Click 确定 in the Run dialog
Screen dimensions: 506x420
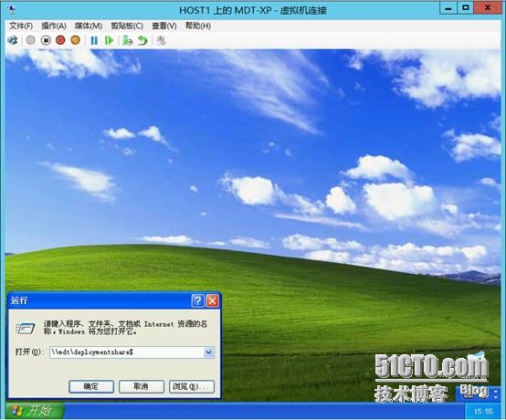click(91, 386)
